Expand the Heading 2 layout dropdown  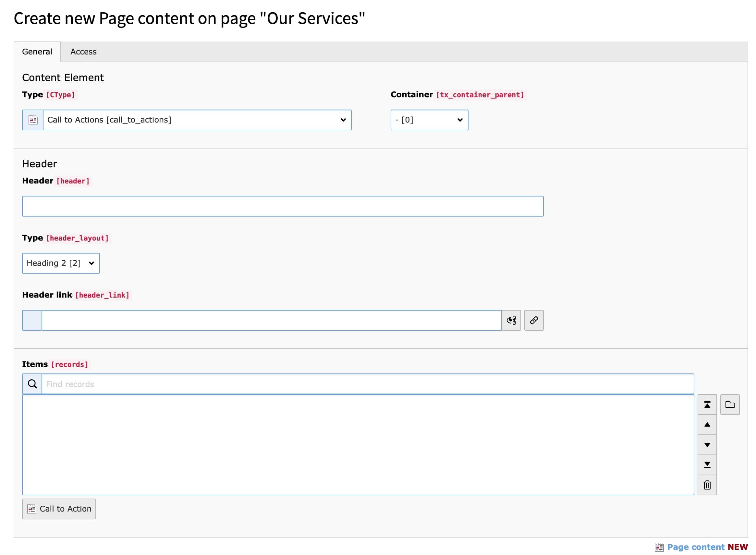pos(61,263)
